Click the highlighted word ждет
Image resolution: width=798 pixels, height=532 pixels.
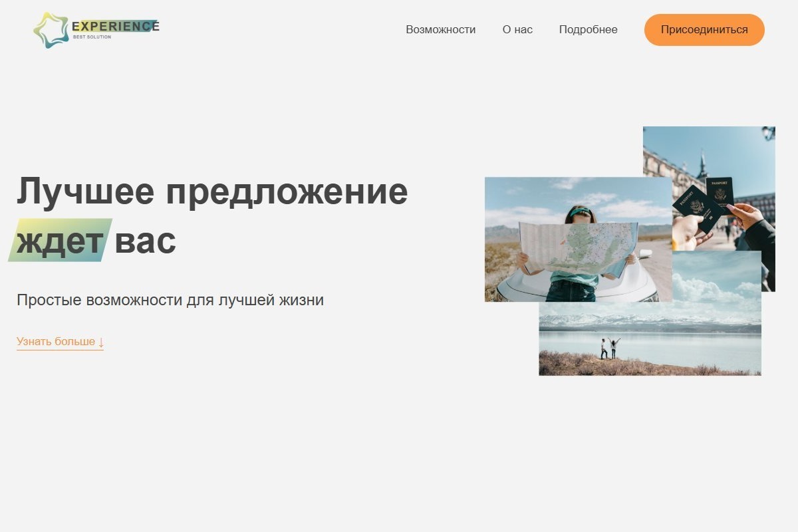(60, 240)
